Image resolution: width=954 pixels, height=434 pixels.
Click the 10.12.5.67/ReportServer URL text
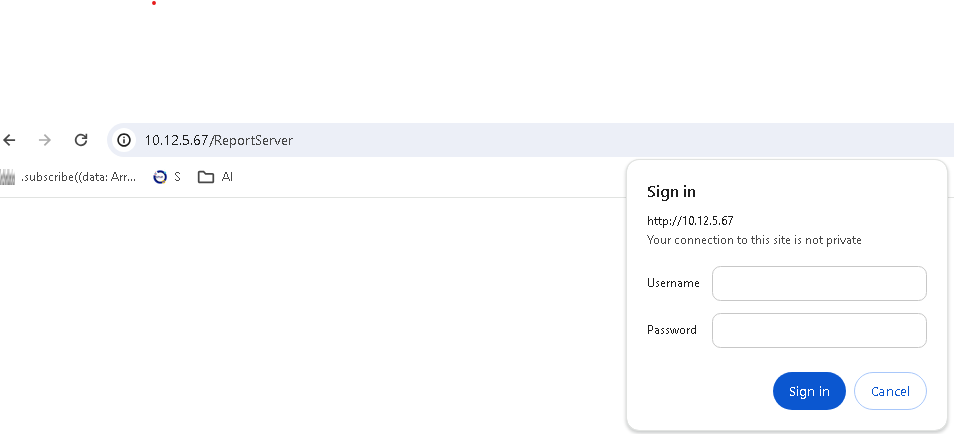coord(218,141)
